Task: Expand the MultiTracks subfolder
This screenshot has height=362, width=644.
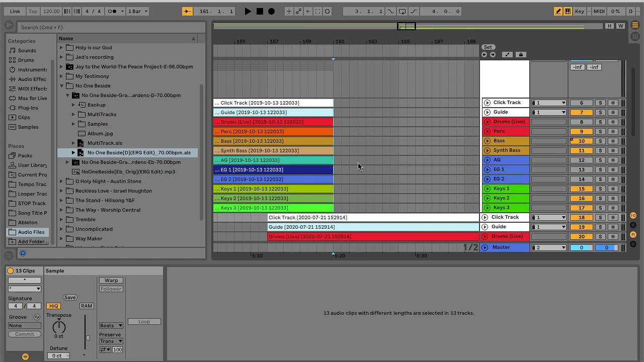Action: 73,114
